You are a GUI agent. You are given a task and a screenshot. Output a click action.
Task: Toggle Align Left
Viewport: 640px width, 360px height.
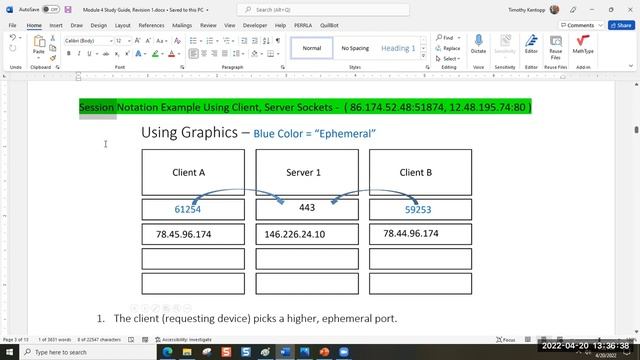(x=193, y=53)
